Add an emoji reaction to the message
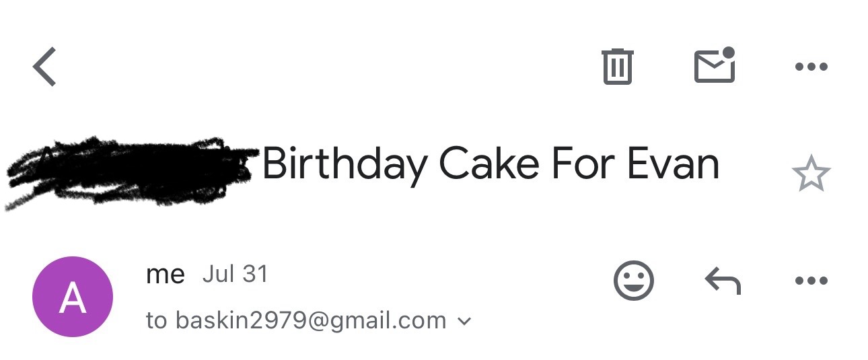The image size is (868, 360). click(x=633, y=280)
